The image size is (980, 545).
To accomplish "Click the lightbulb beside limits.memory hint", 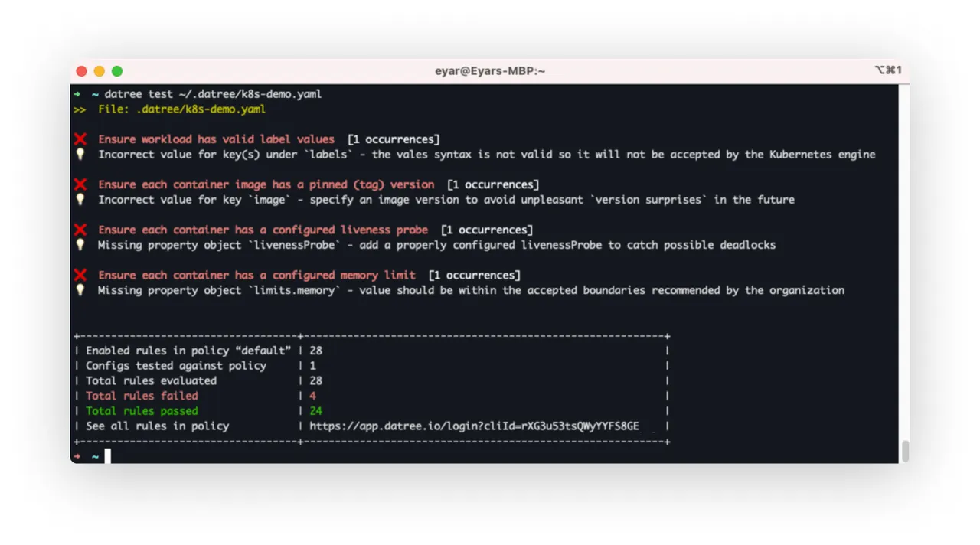I will [80, 290].
